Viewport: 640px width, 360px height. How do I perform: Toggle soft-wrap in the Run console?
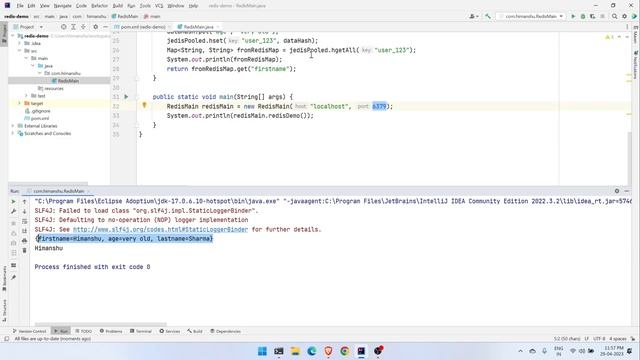coord(24,221)
